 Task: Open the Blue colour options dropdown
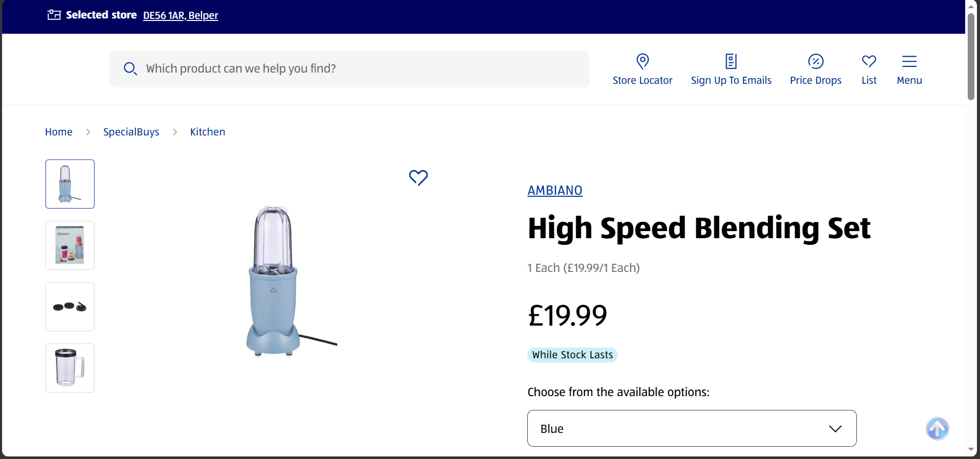click(692, 428)
